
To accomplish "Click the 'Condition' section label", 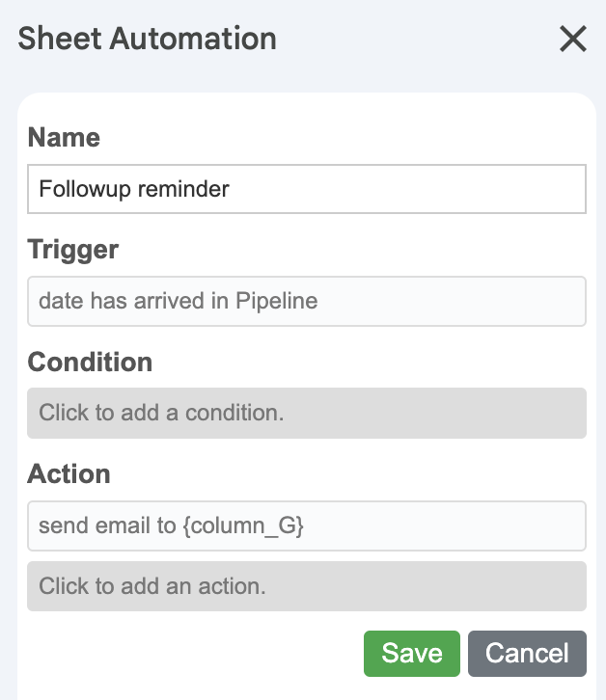I will pyautogui.click(x=90, y=362).
